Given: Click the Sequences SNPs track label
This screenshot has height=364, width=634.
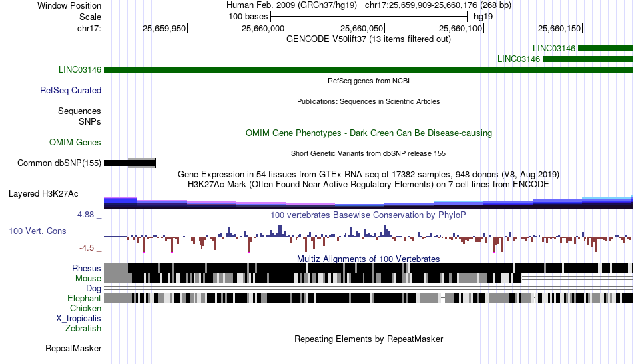Looking at the screenshot, I should (x=79, y=117).
